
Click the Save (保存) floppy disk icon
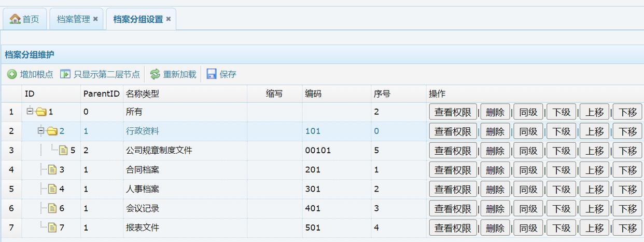pyautogui.click(x=212, y=74)
